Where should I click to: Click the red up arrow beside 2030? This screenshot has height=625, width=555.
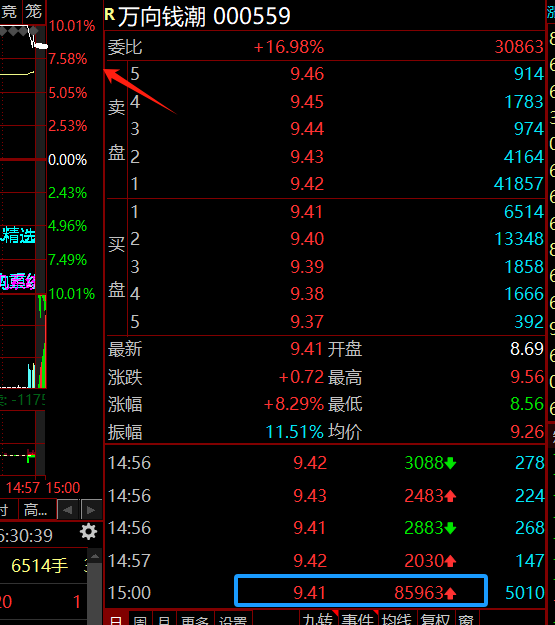pos(451,561)
